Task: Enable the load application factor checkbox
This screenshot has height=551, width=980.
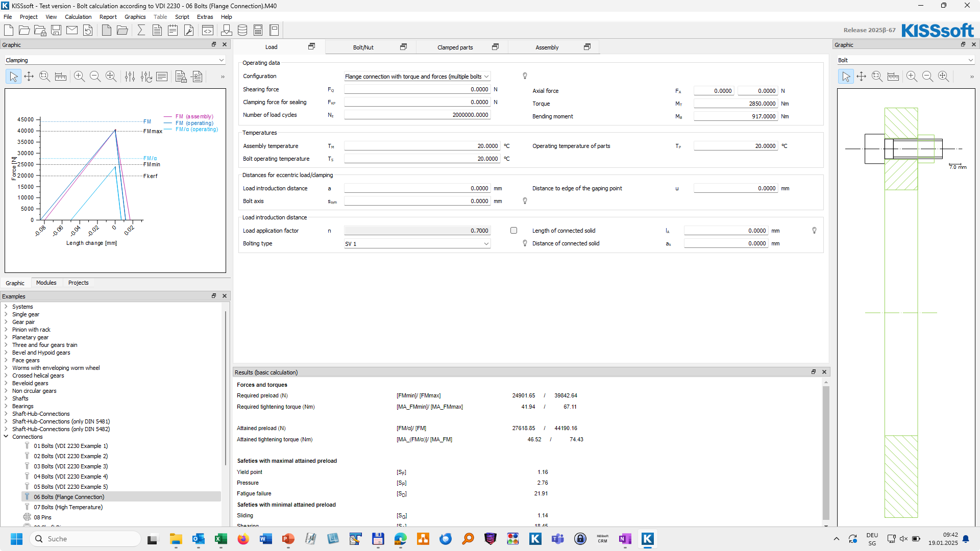Action: tap(513, 231)
